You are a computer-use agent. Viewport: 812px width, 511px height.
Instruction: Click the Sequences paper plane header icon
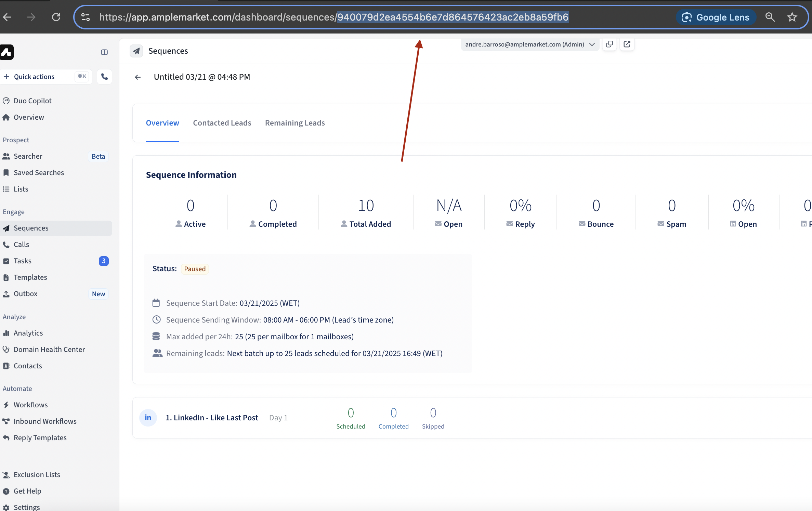136,51
